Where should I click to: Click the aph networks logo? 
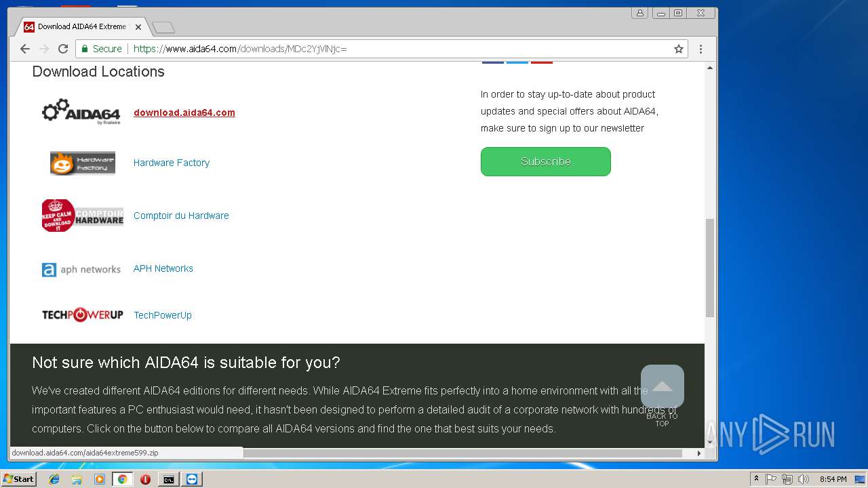pos(81,270)
